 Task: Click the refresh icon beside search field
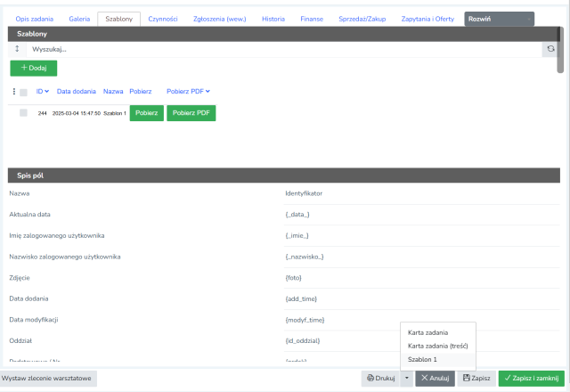point(550,49)
